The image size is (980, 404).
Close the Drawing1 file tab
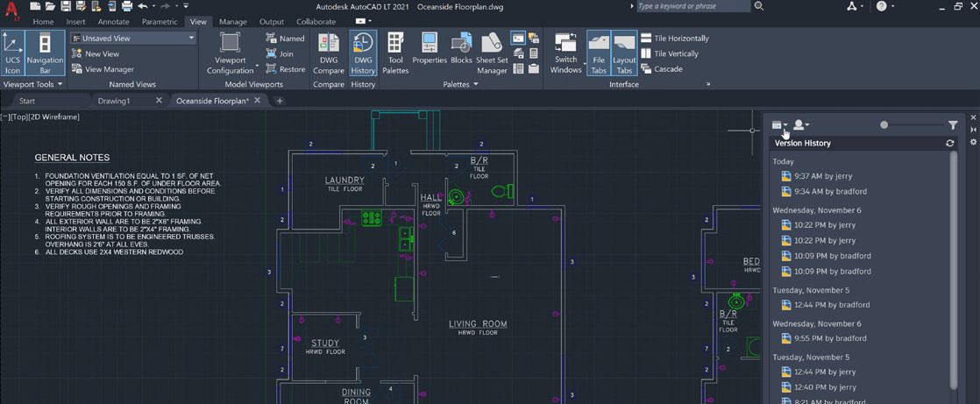(x=159, y=100)
